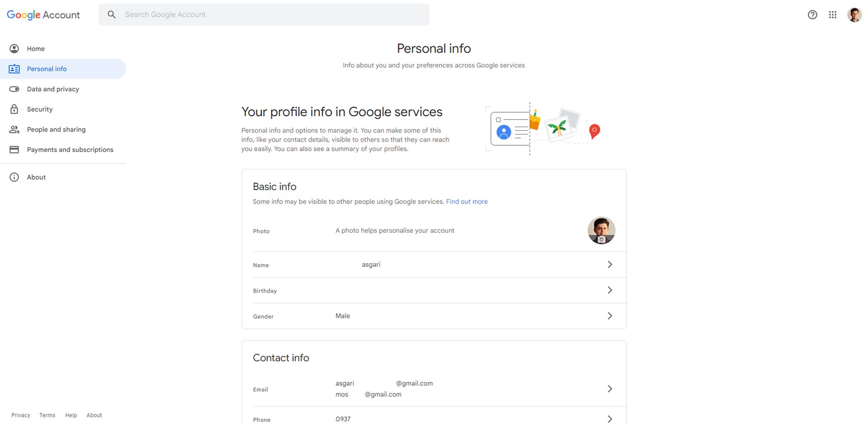Click the search magnifier icon
Viewport: 868px width, 425px height.
coord(112,14)
